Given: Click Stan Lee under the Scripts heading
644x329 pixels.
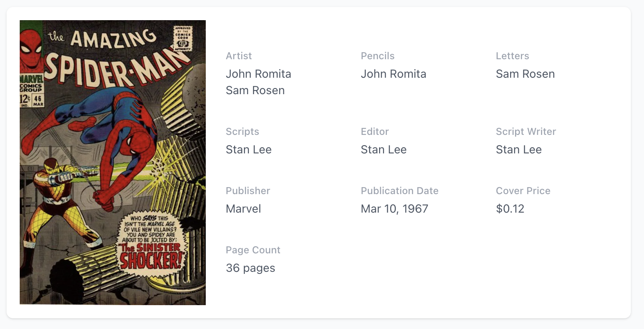Looking at the screenshot, I should click(248, 150).
